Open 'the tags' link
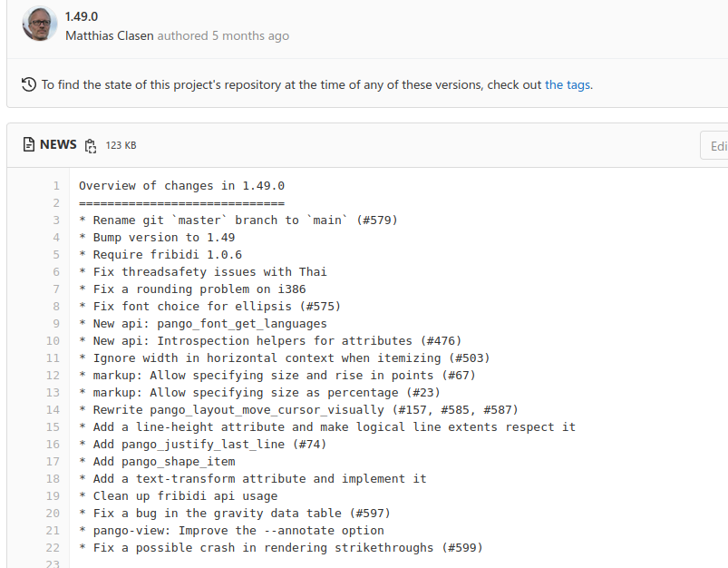Viewport: 728px width, 568px height. (x=568, y=84)
